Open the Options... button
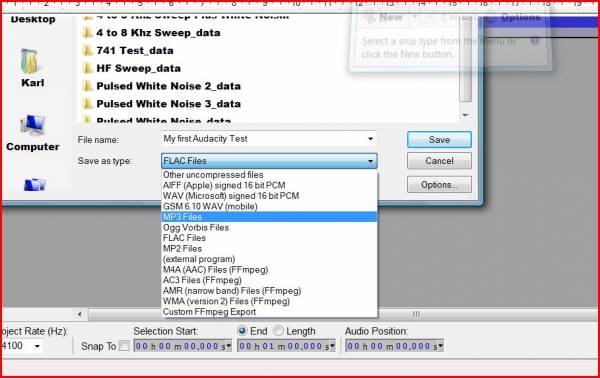 pyautogui.click(x=439, y=185)
